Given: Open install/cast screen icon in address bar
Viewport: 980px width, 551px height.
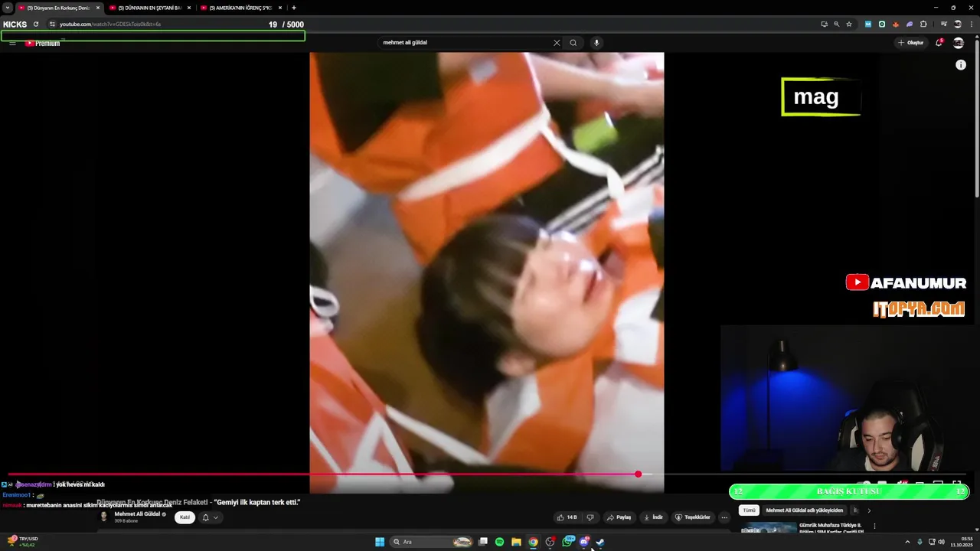Looking at the screenshot, I should (x=824, y=24).
